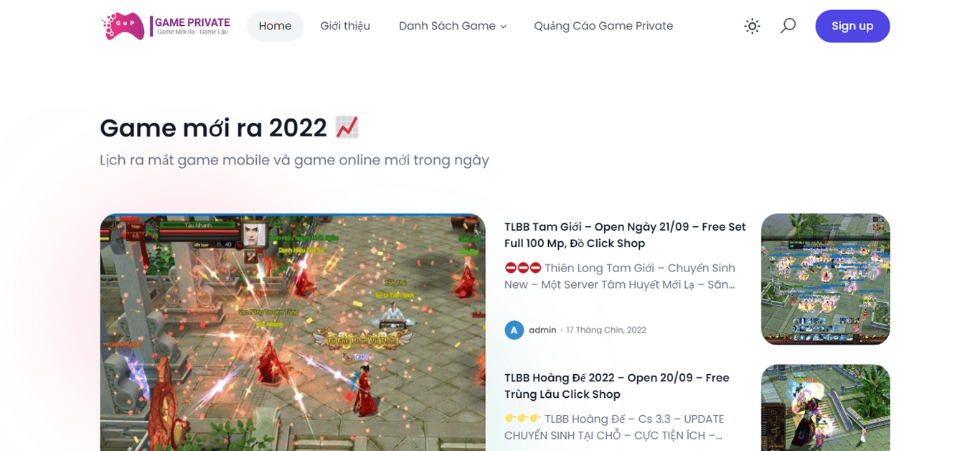Viewport: 980px width, 451px height.
Task: Click the Game Private controller logo
Action: 123,26
